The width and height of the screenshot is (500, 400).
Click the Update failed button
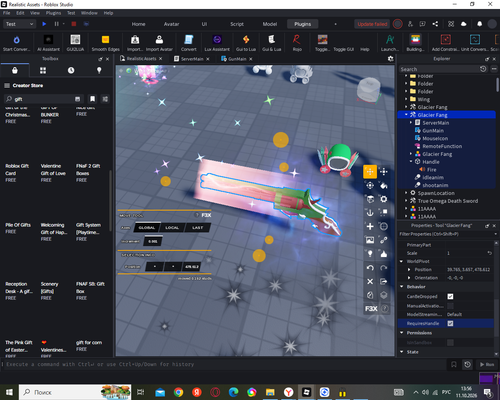point(372,24)
